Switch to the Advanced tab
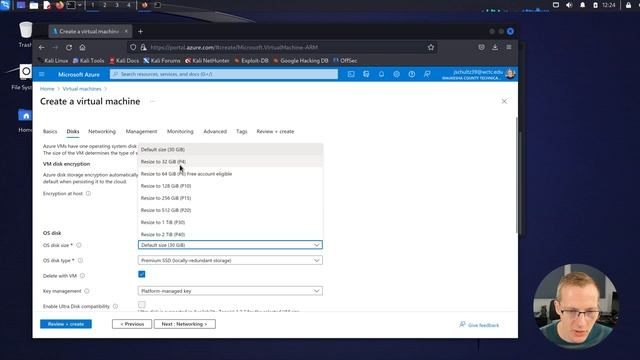Screen dimensions: 640x360 click(215, 131)
